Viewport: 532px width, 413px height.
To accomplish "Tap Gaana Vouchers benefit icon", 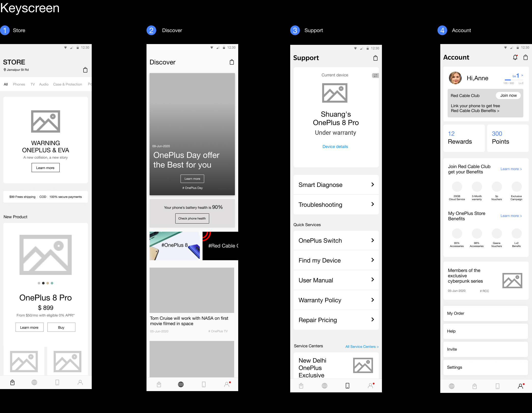I will pyautogui.click(x=497, y=233).
